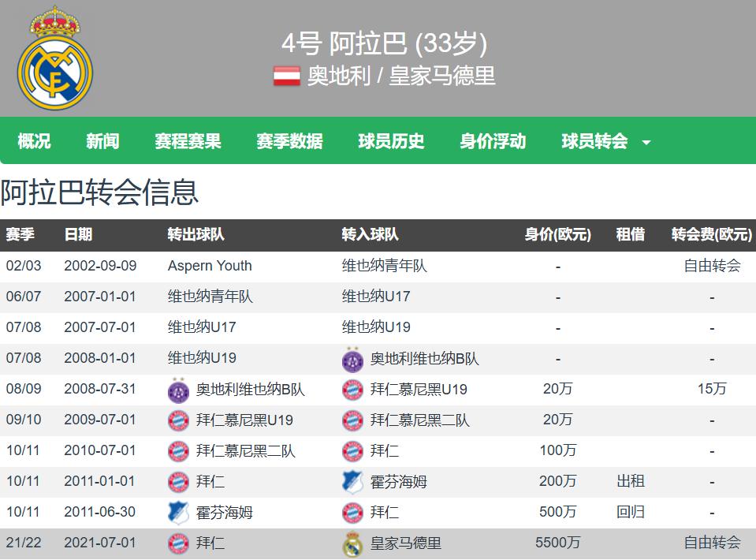Click 拜仁慕尼黑U19 in 2008-07-31 row
The height and width of the screenshot is (560, 756).
419,390
